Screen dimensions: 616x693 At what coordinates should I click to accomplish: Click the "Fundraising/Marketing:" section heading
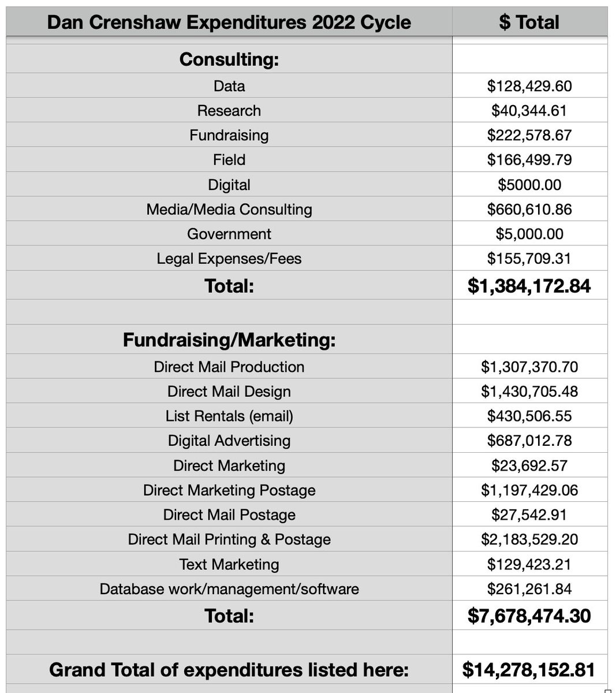[229, 340]
